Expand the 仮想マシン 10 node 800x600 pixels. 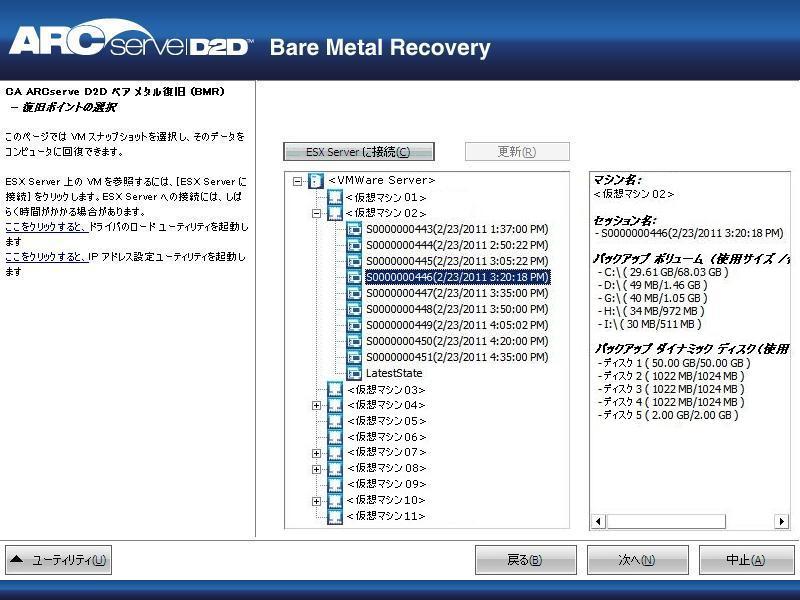click(316, 501)
